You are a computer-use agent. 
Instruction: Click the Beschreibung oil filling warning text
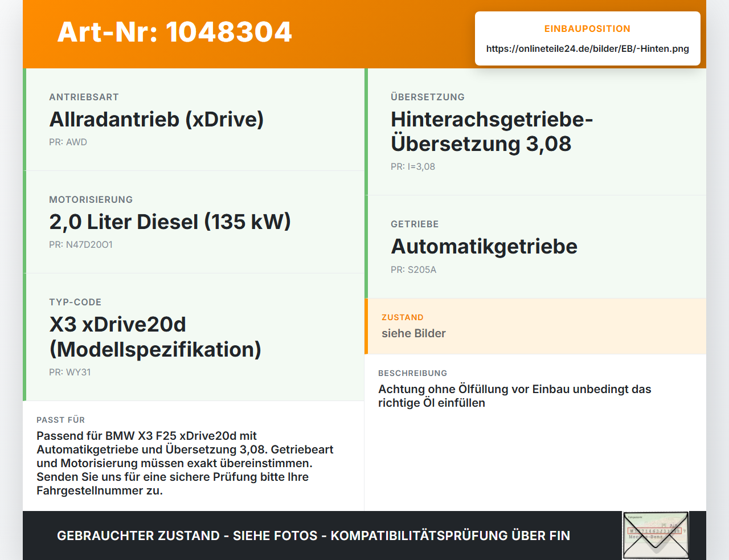coord(514,396)
